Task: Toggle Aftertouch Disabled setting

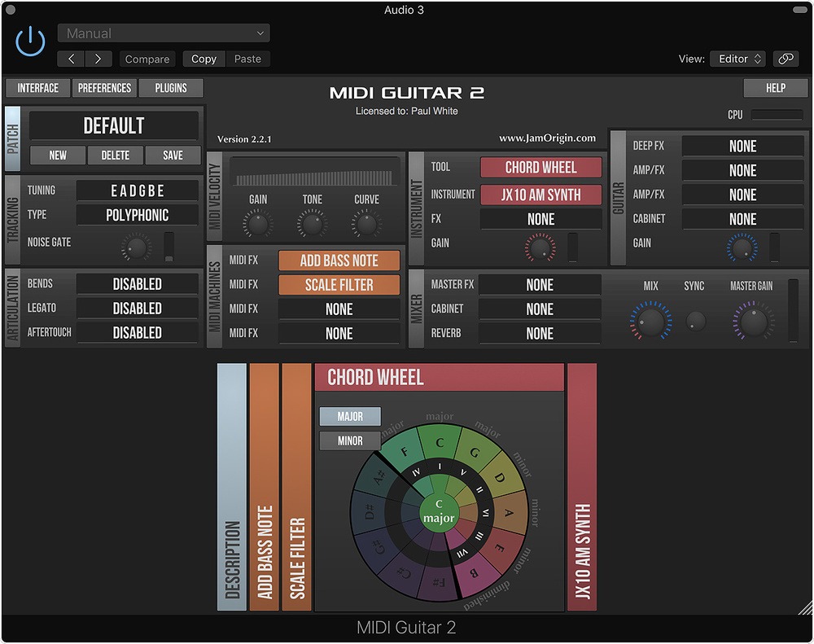Action: 137,333
